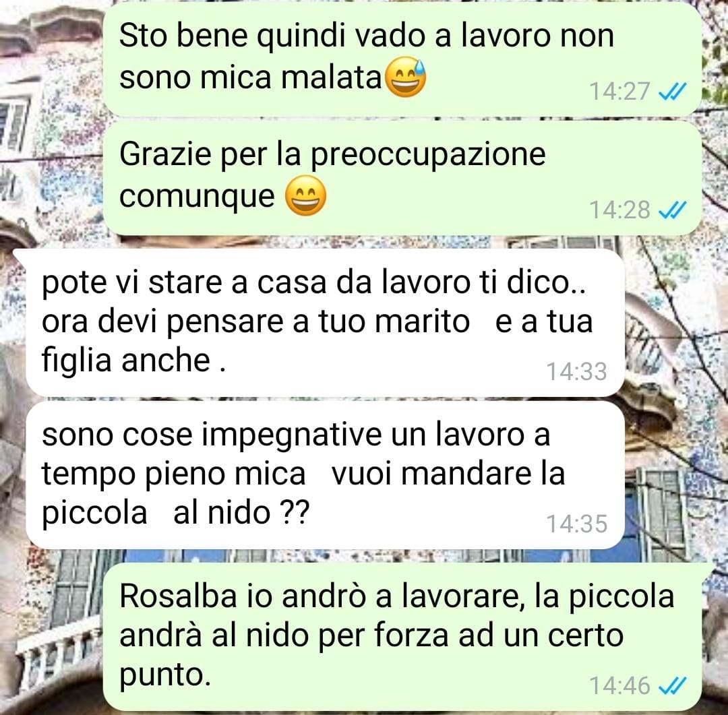728x715 pixels.
Task: Tap the chat wallpaper left of the 'Grazie' bubble
Action: (51, 179)
